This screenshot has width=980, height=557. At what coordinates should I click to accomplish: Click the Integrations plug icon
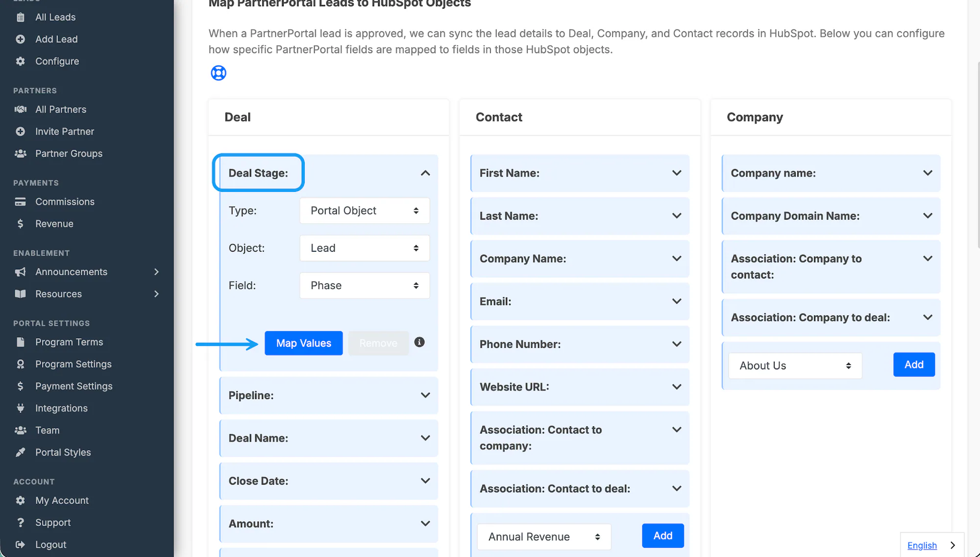tap(20, 408)
